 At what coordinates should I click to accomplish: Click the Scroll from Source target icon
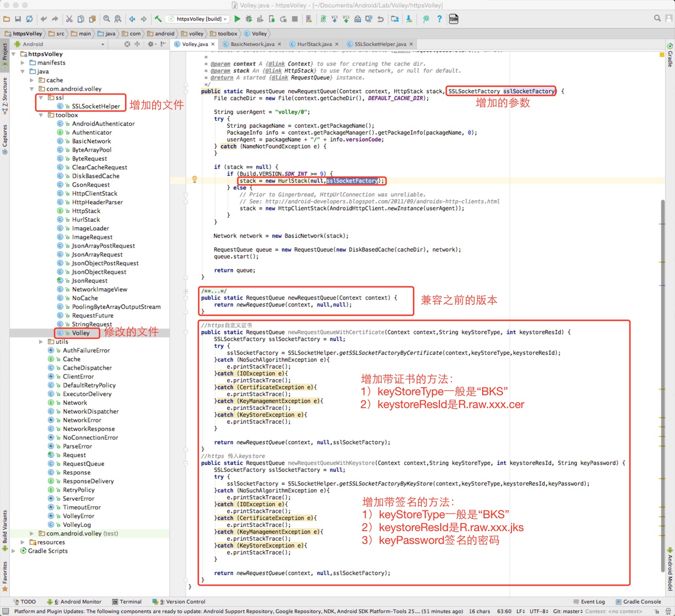tap(127, 44)
